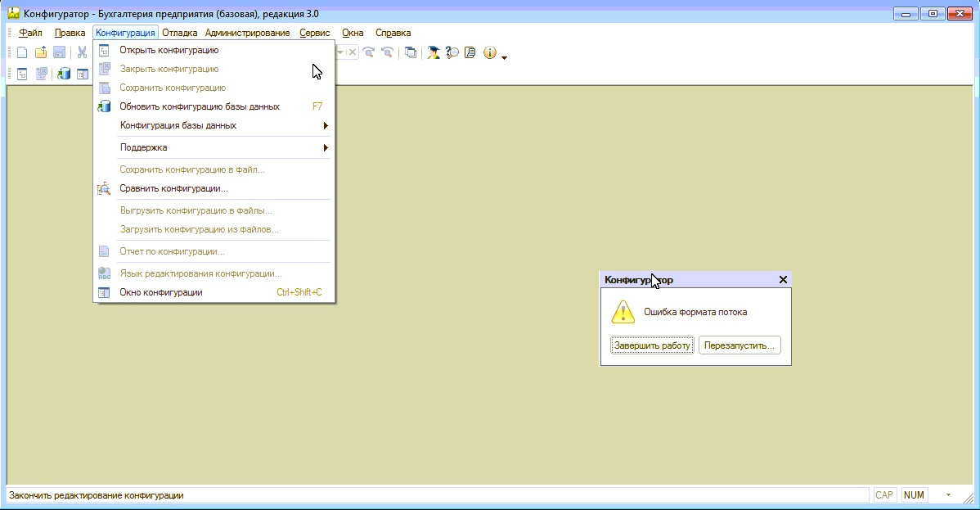Click the compare icon beside Сравнить конфигурации
The image size is (980, 510).
click(x=105, y=188)
